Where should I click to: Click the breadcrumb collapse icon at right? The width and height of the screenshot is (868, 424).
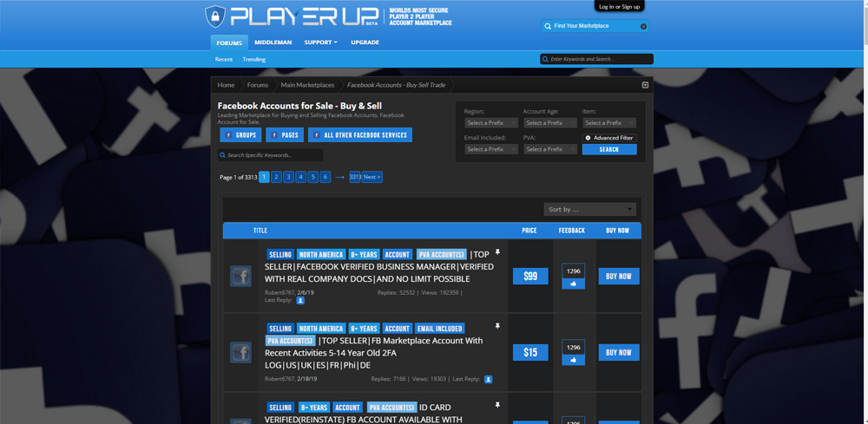pos(645,85)
